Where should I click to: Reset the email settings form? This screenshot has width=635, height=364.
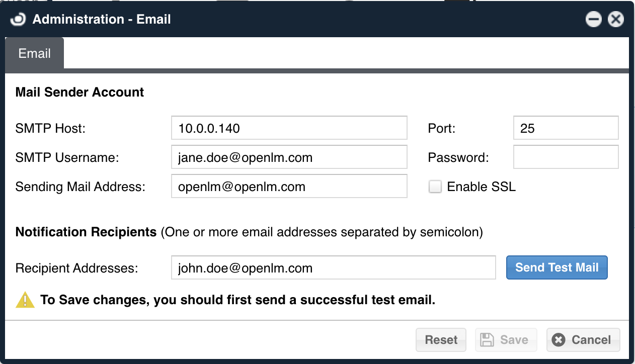[x=441, y=340]
